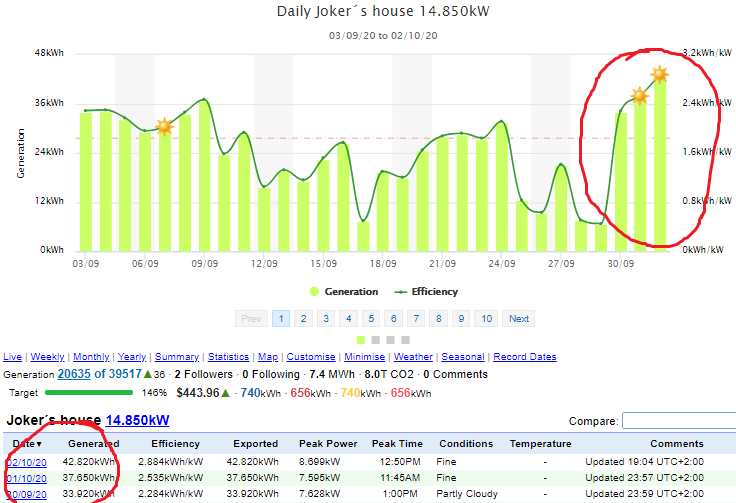Click the Prev page button

[x=251, y=319]
